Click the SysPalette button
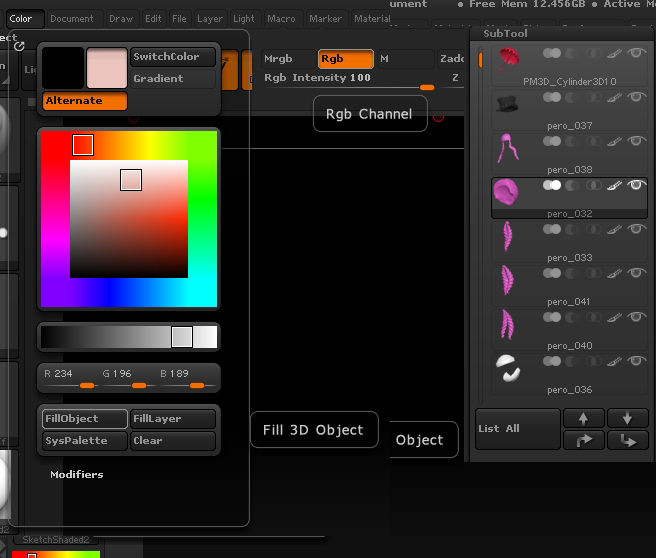The height and width of the screenshot is (558, 656). [x=85, y=441]
